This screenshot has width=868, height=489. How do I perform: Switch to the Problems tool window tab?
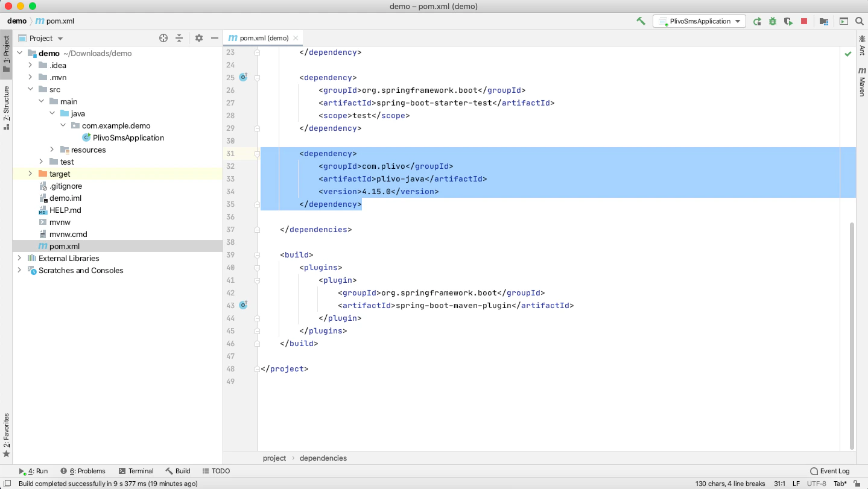87,471
